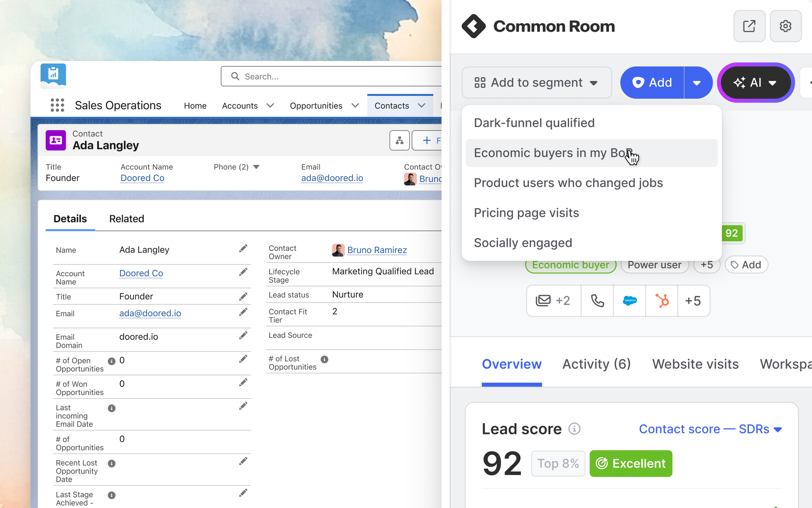812x508 pixels.
Task: Open the settings gear in Common Room
Action: coord(785,26)
